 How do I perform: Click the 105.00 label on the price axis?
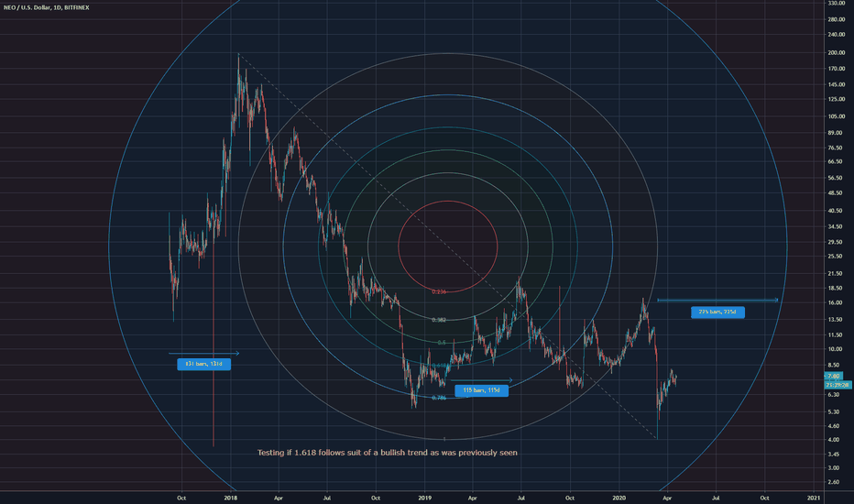point(836,116)
